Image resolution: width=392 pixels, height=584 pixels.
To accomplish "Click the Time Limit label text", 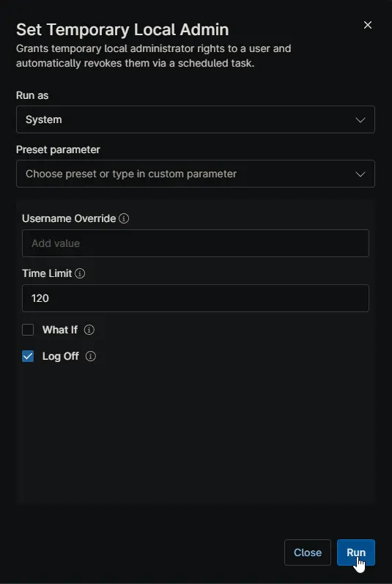I will 47,274.
